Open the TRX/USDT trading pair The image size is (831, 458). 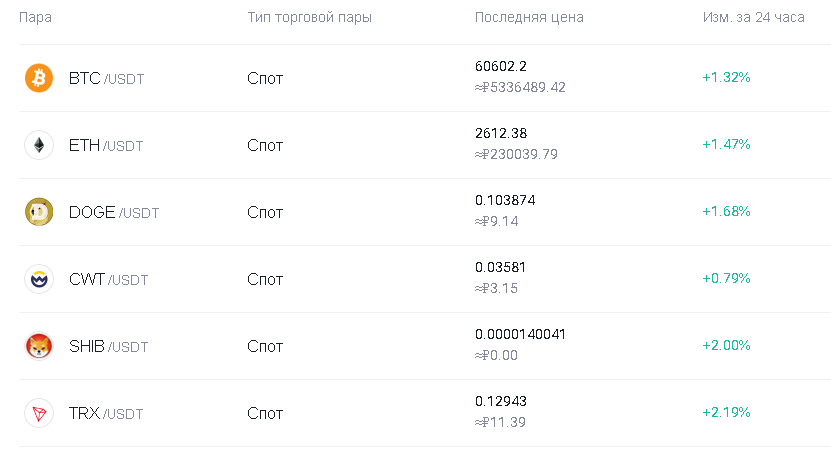coord(106,413)
